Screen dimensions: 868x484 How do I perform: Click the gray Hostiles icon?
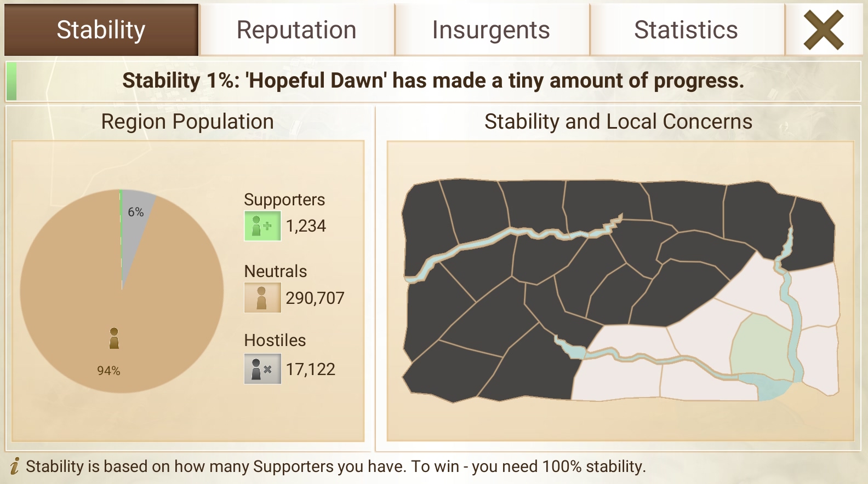coord(262,368)
